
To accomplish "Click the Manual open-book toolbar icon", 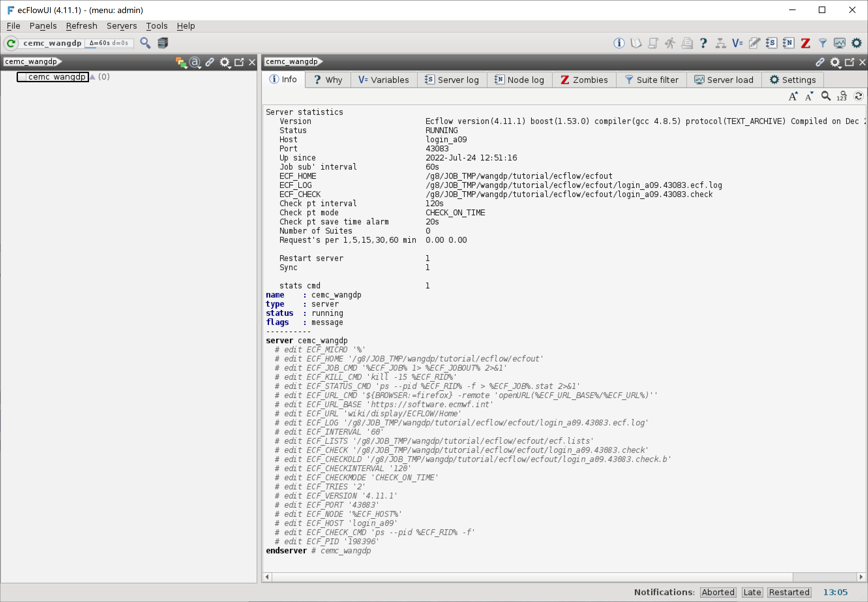I will [636, 43].
